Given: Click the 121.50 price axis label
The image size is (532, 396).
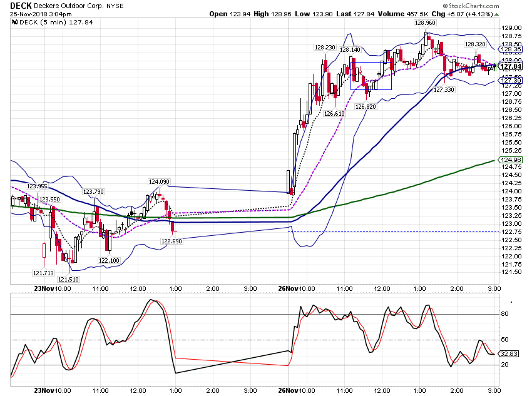Looking at the screenshot, I should pyautogui.click(x=511, y=272).
